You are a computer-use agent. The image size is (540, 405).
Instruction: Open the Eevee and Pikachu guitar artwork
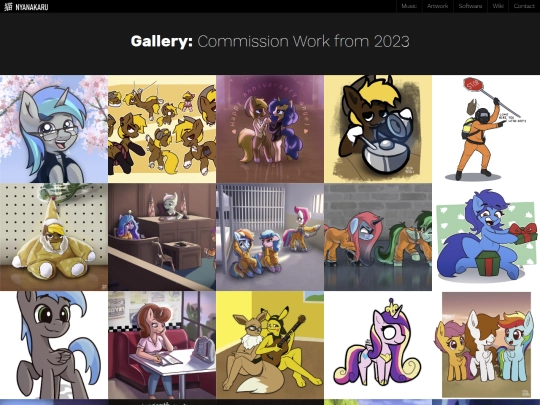[270, 345]
